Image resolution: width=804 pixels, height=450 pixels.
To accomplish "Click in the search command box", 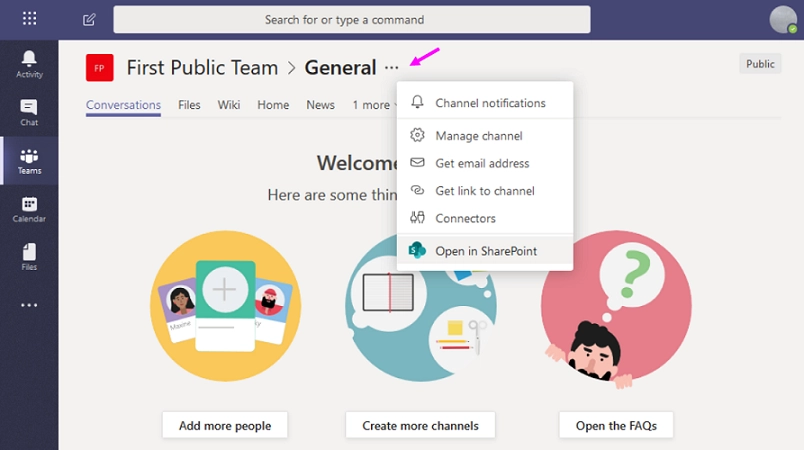I will [352, 19].
